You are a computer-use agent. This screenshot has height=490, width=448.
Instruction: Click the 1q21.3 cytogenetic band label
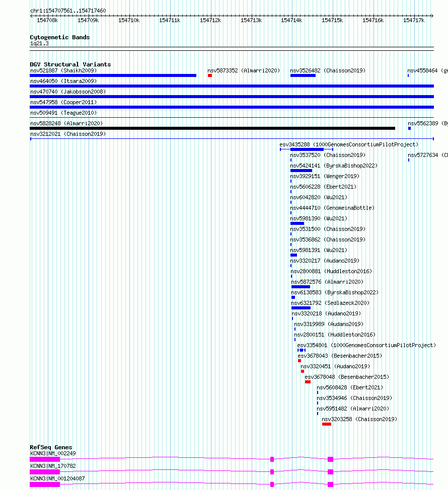click(x=39, y=43)
